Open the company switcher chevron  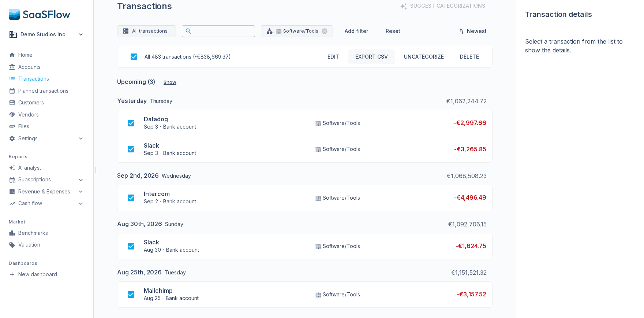pyautogui.click(x=81, y=34)
